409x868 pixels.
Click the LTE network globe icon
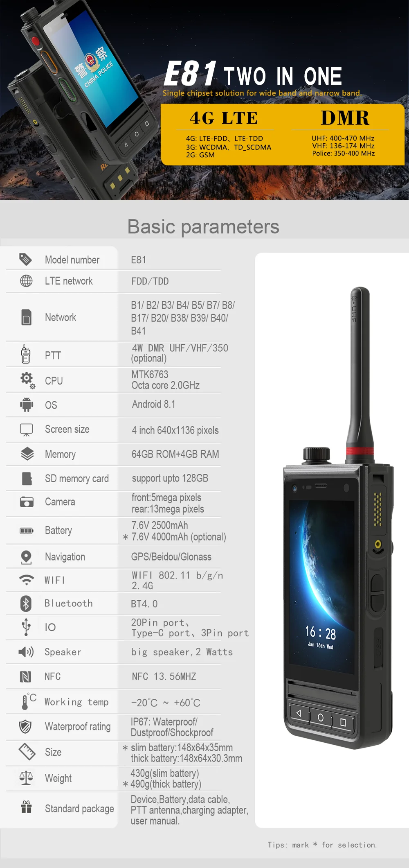(26, 281)
